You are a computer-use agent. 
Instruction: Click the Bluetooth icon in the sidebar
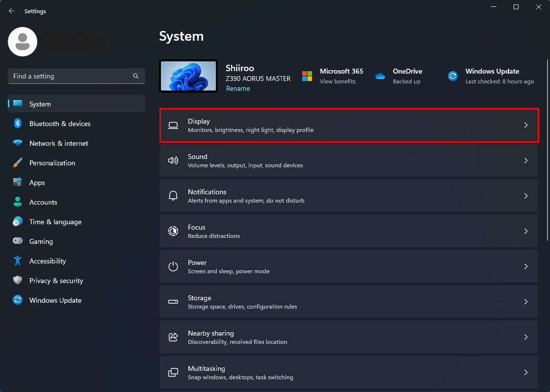pyautogui.click(x=18, y=124)
